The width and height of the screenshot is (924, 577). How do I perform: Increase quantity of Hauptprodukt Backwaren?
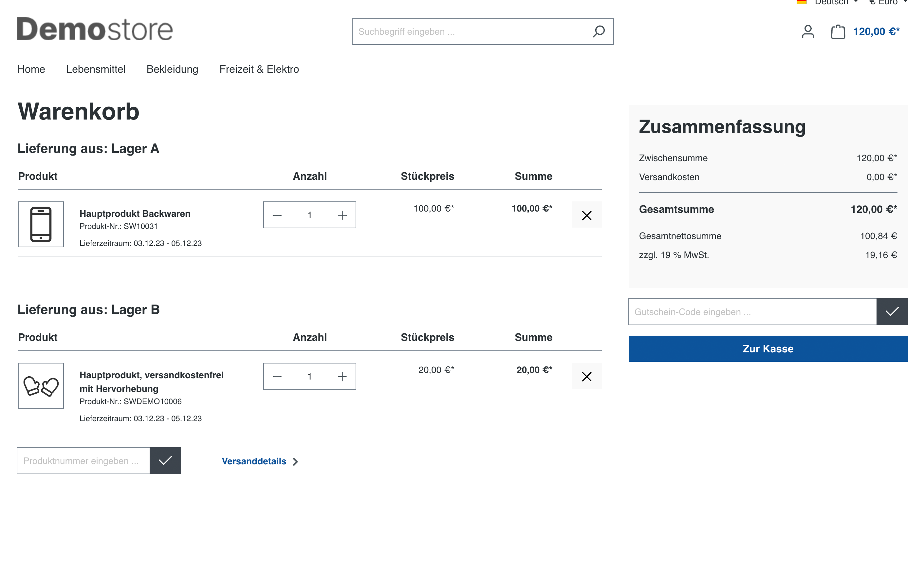(342, 215)
